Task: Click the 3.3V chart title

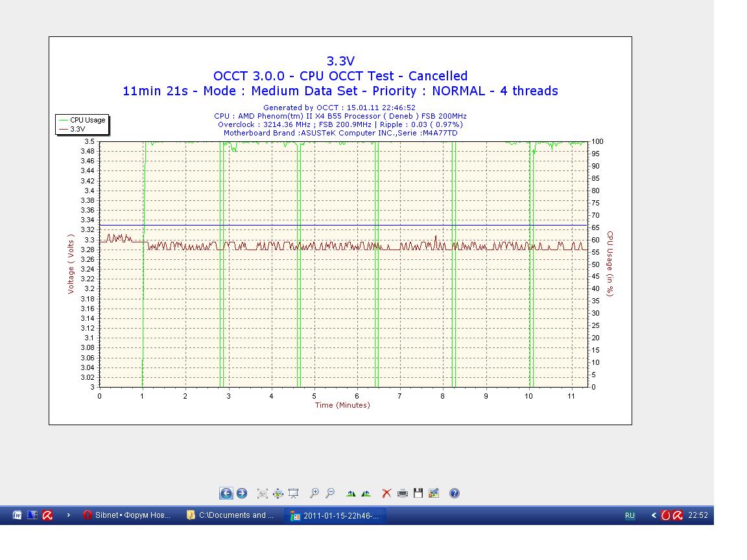Action: (340, 61)
